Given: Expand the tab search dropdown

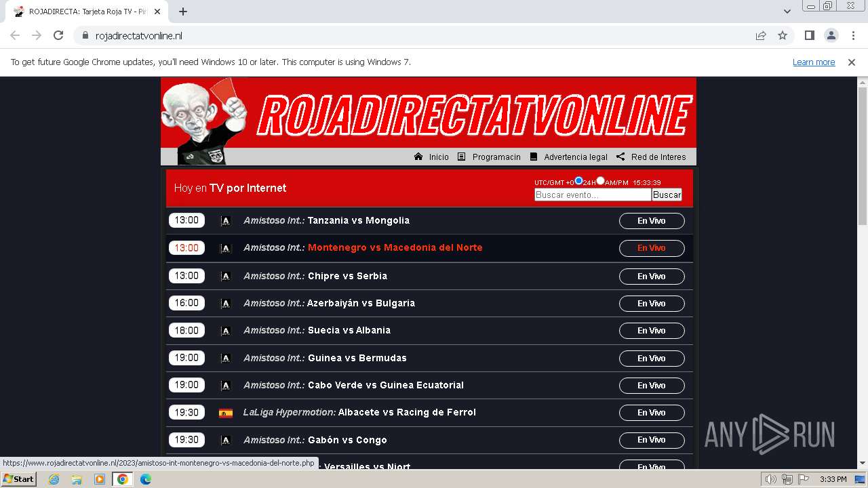Looking at the screenshot, I should click(787, 12).
